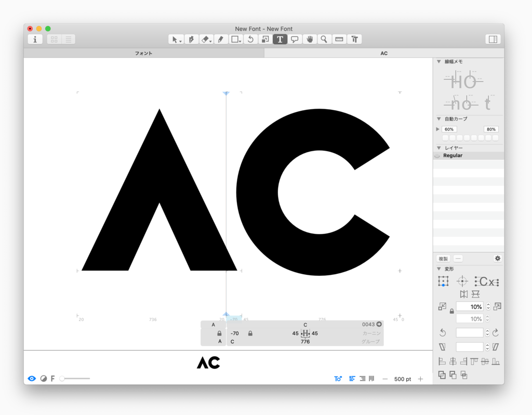Select the Zoom magnifier tool

324,39
